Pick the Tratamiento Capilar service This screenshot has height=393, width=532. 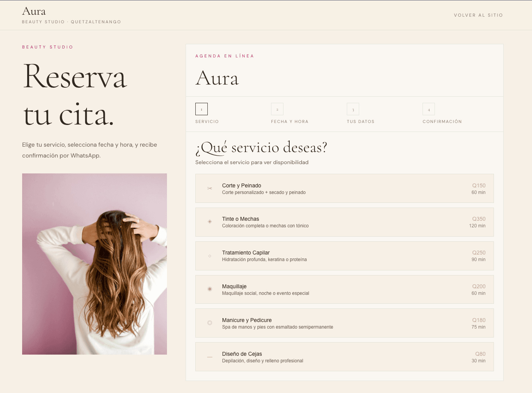click(x=344, y=256)
